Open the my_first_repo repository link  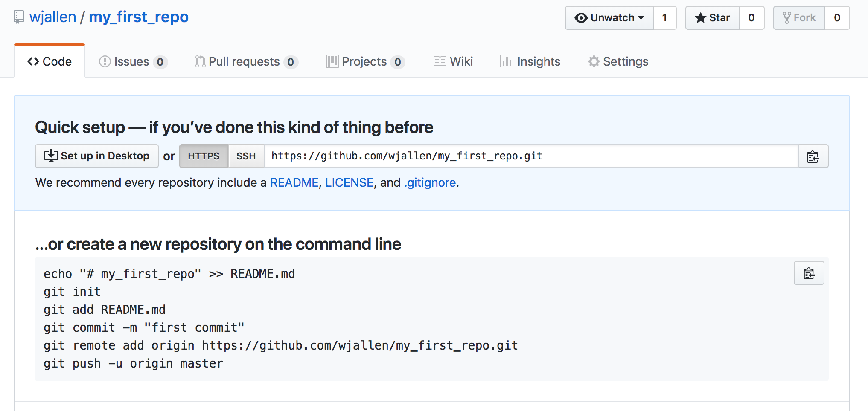click(x=139, y=17)
